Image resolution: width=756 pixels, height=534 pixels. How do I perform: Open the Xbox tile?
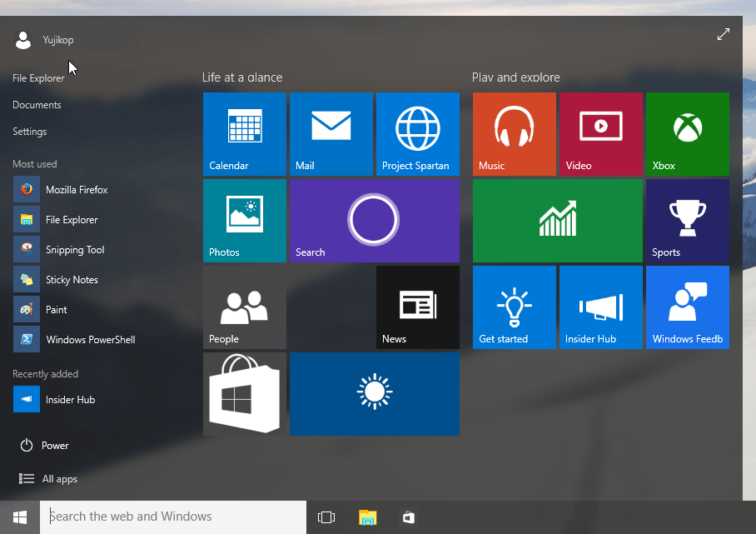(688, 134)
